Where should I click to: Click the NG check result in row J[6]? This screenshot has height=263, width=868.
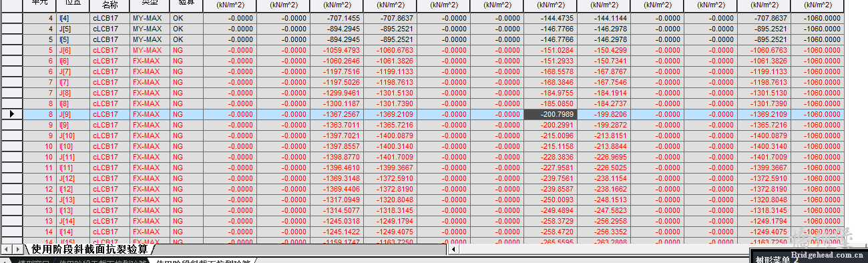tap(186, 50)
